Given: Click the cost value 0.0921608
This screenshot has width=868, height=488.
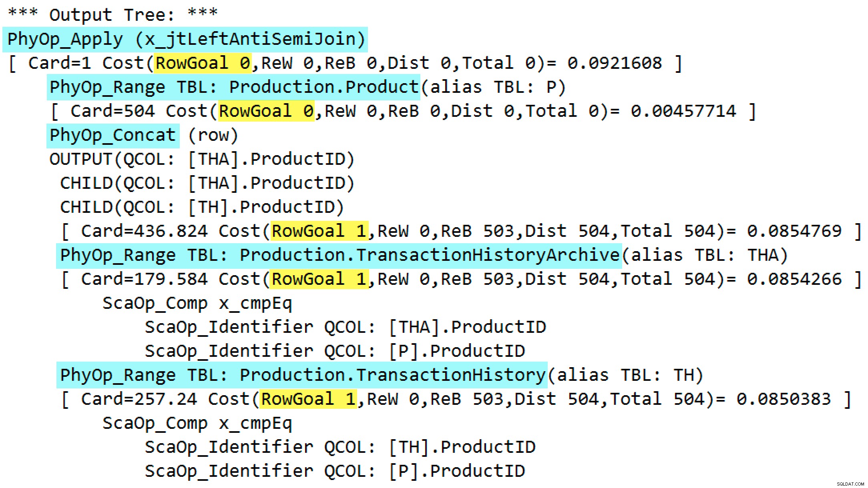Looking at the screenshot, I should pyautogui.click(x=615, y=63).
